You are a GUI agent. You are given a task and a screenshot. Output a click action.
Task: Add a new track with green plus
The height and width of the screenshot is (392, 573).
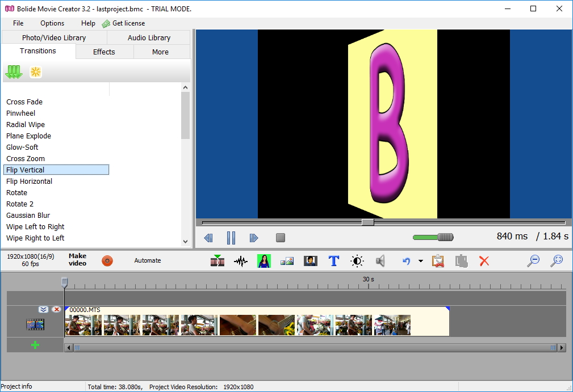pyautogui.click(x=35, y=345)
